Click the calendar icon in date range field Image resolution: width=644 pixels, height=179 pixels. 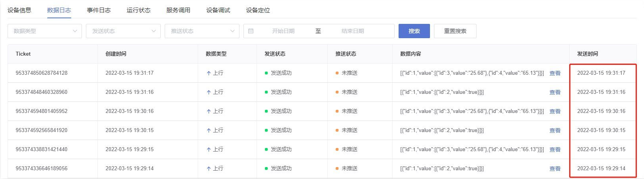pos(251,31)
